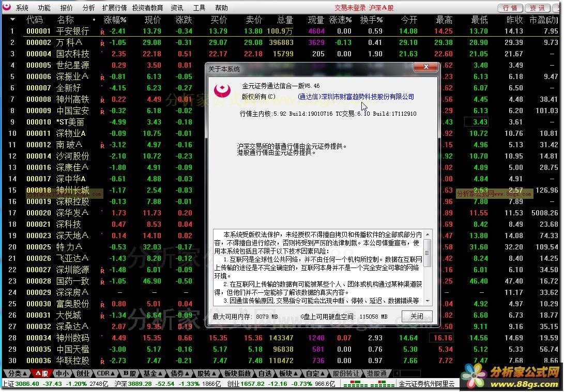Click the dot column marker next to 名称
The width and height of the screenshot is (564, 392).
pos(94,20)
